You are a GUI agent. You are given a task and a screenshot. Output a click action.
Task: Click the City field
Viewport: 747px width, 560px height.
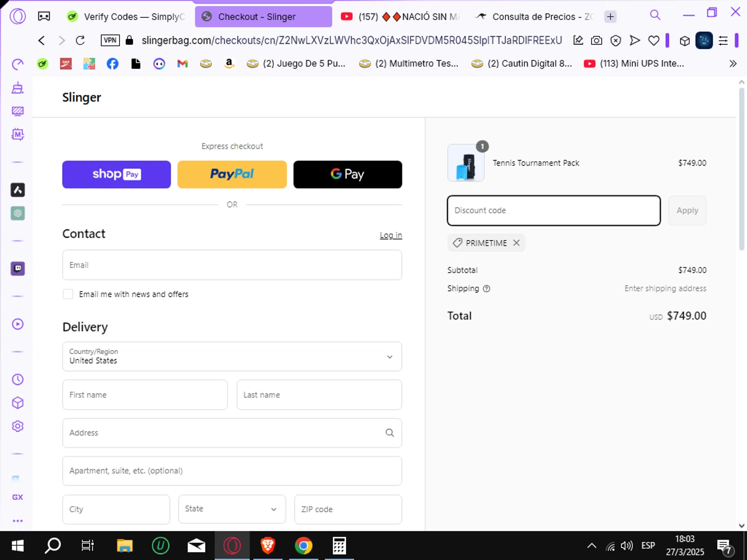coord(116,509)
